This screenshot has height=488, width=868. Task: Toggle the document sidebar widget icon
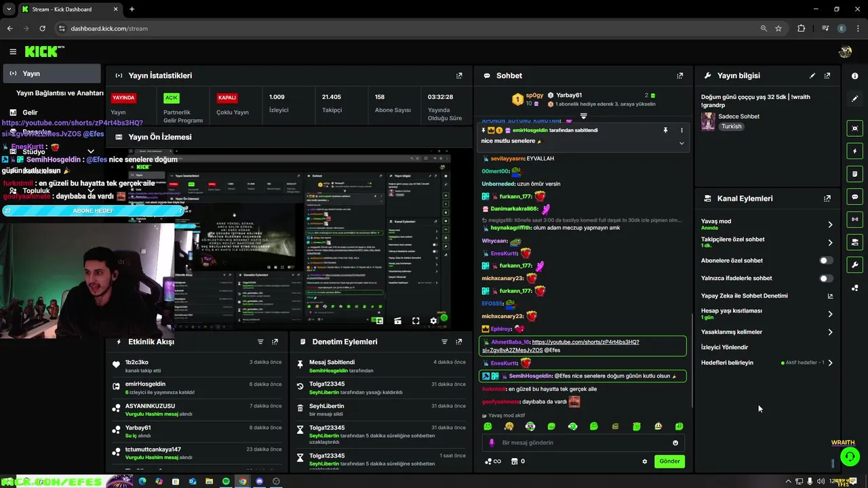pyautogui.click(x=854, y=174)
